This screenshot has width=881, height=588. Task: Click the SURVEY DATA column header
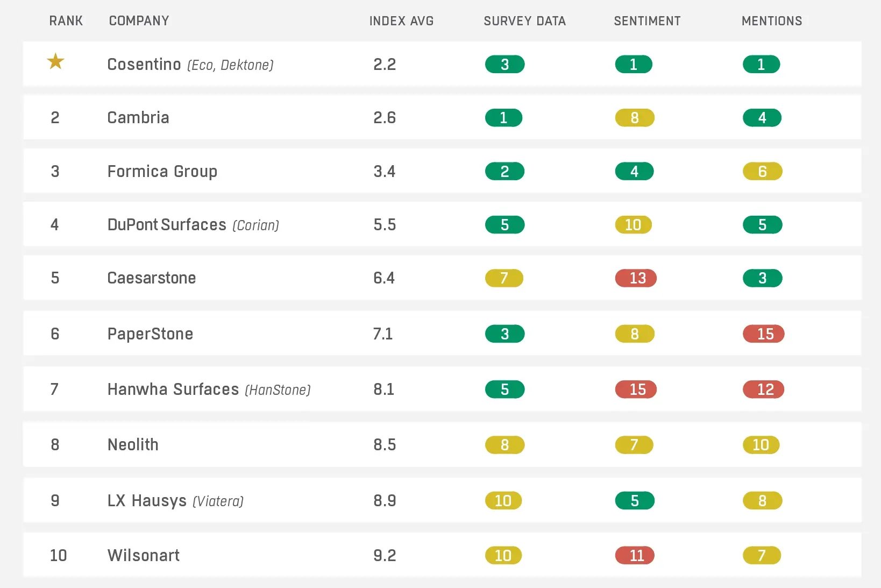[524, 21]
